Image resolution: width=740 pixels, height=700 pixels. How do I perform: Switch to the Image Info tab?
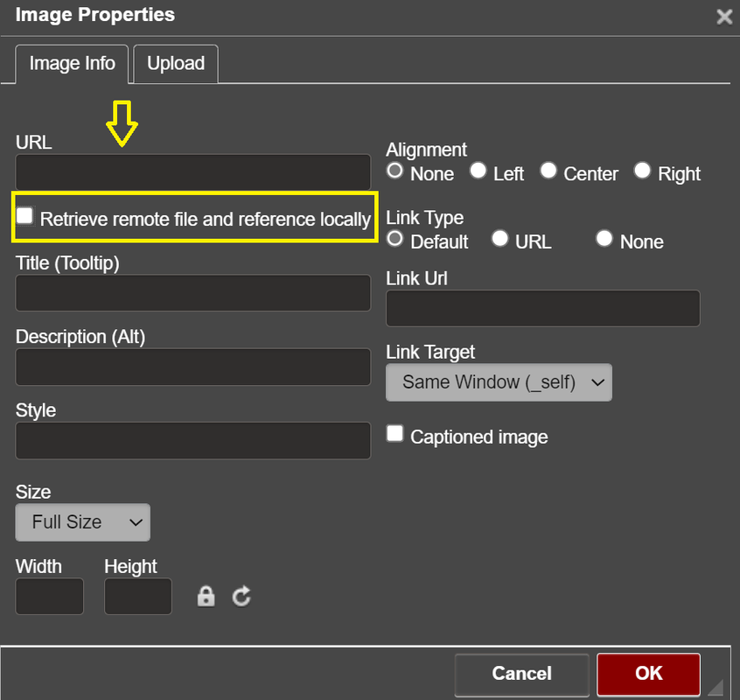72,64
